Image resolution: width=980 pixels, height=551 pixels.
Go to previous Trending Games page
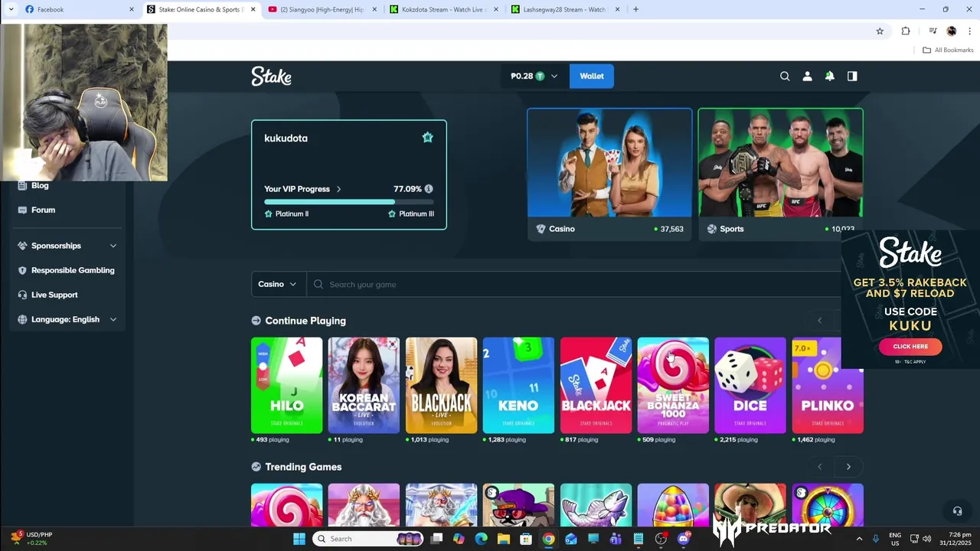(819, 467)
